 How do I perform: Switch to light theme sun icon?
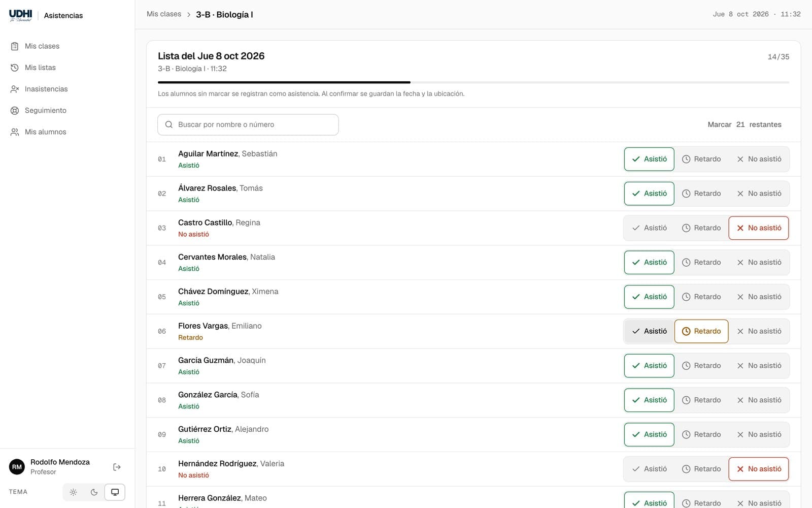pyautogui.click(x=73, y=492)
